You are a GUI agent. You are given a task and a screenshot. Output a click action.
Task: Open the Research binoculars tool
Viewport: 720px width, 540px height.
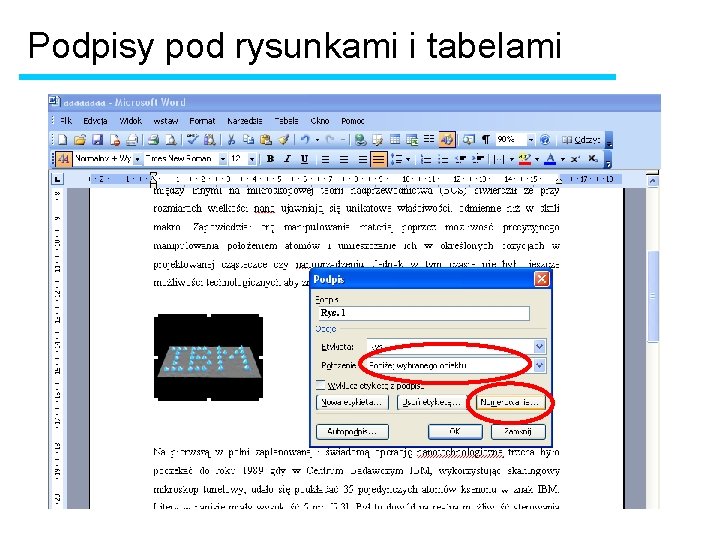tap(210, 140)
